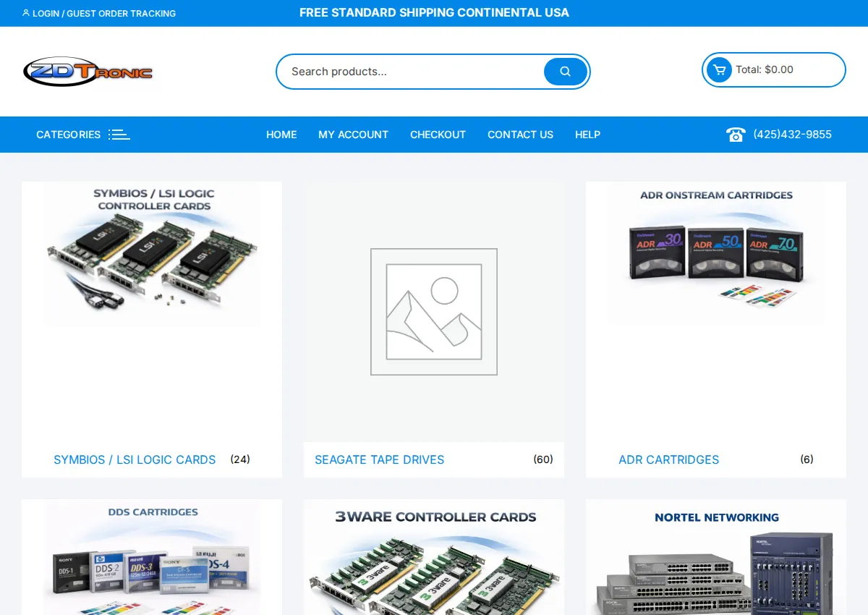
Task: Open the ADR Cartridges category link
Action: (x=668, y=459)
